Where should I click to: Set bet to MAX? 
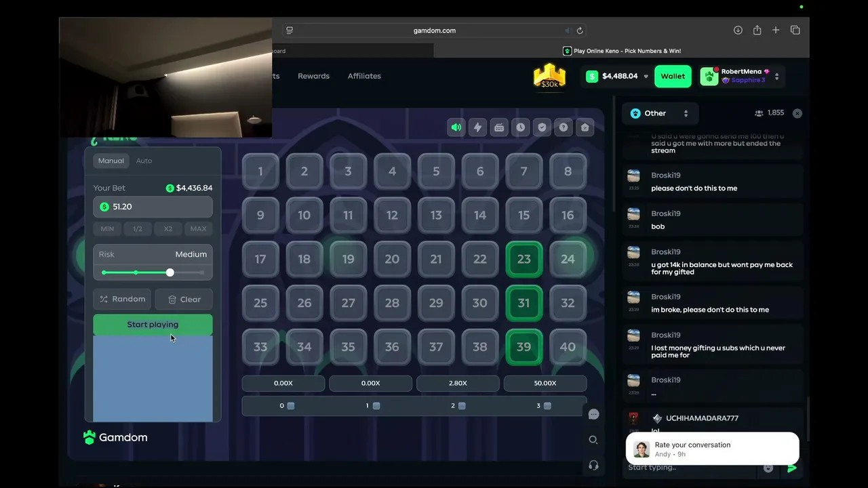[x=198, y=228]
